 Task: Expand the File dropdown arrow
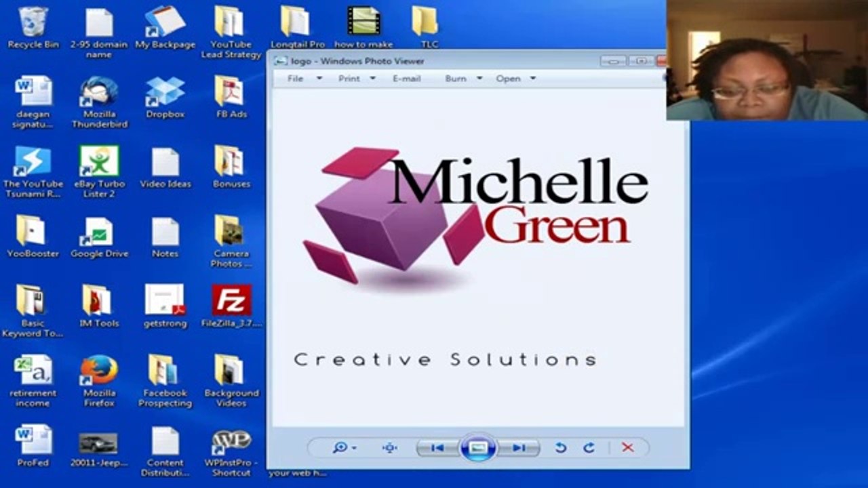[319, 79]
